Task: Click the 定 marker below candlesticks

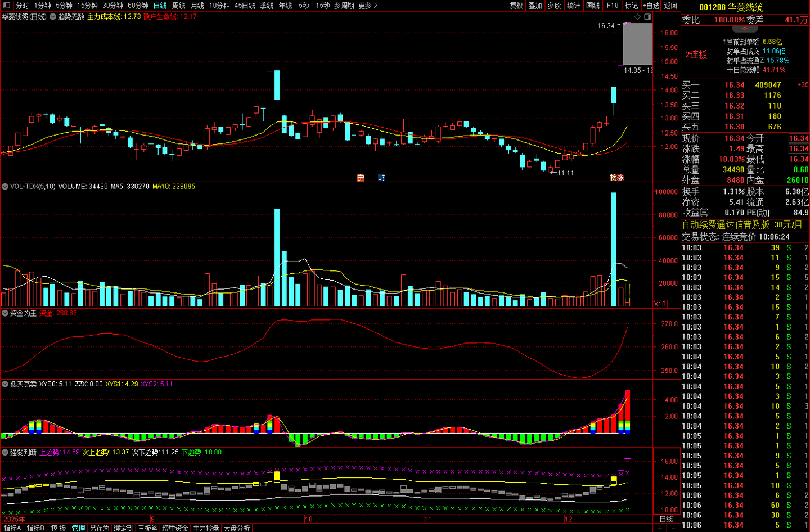Action: click(x=361, y=178)
